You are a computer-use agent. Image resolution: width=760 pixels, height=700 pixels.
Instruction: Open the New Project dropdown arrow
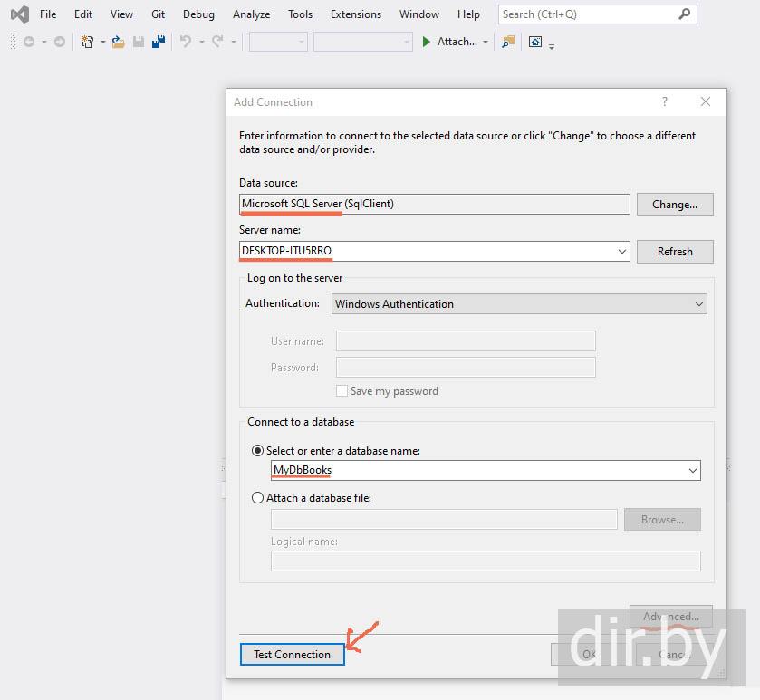click(x=102, y=43)
